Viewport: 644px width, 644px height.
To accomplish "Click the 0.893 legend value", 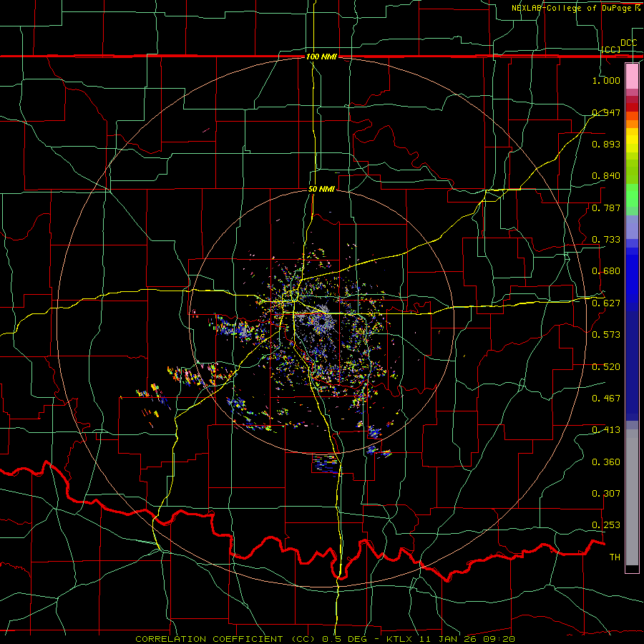I will (606, 144).
